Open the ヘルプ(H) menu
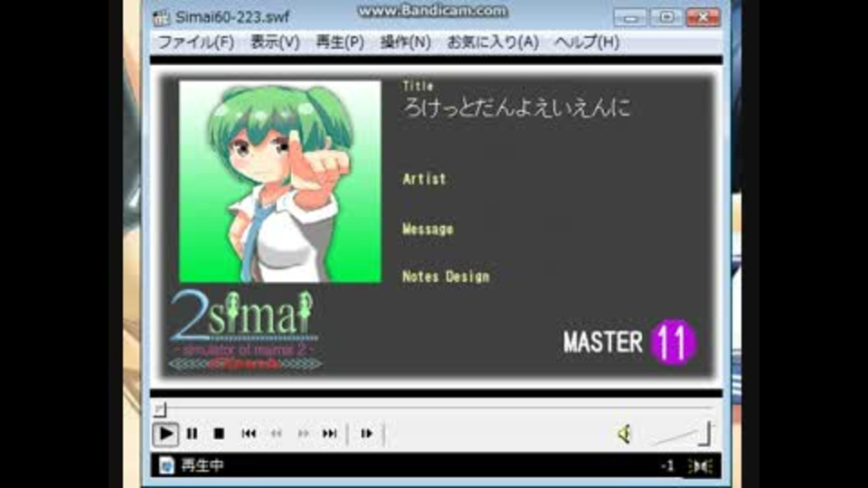This screenshot has width=868, height=488. point(587,42)
